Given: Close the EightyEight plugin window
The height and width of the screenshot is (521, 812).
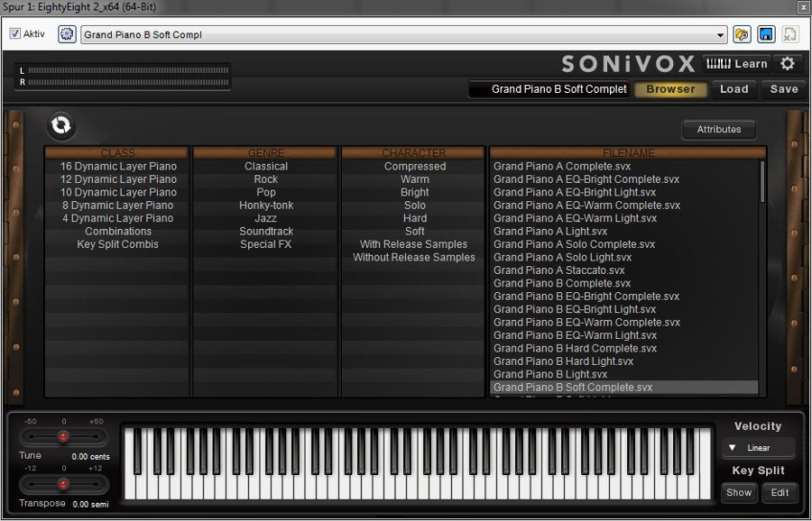Looking at the screenshot, I should click(x=803, y=6).
